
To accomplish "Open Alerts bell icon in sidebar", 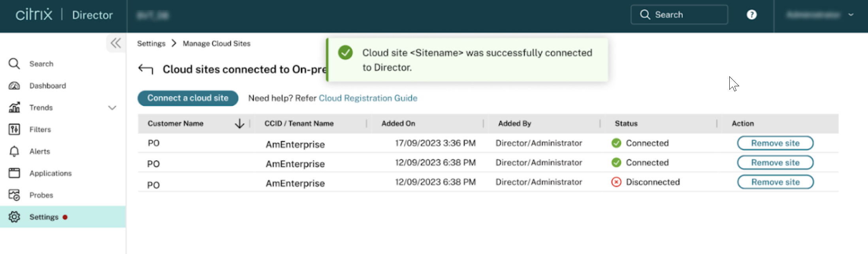I will coord(14,152).
